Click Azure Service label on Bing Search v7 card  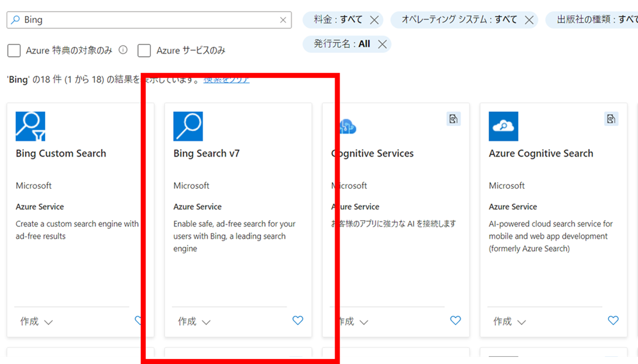(197, 207)
